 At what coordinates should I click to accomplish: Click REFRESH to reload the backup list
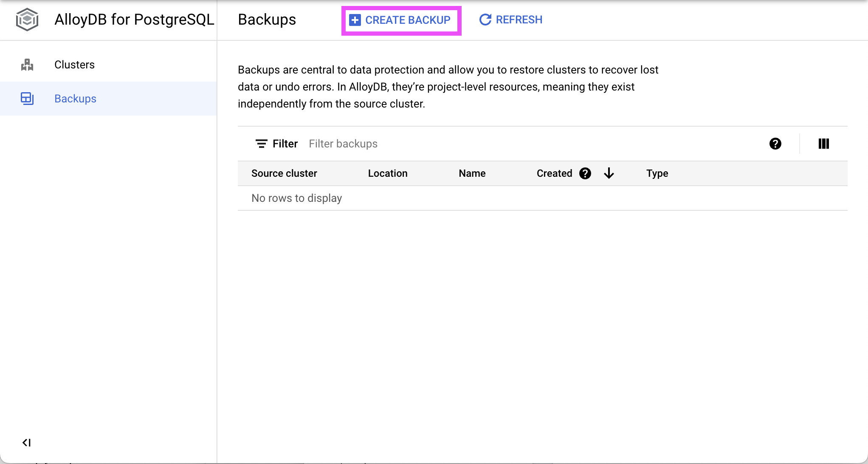point(510,20)
